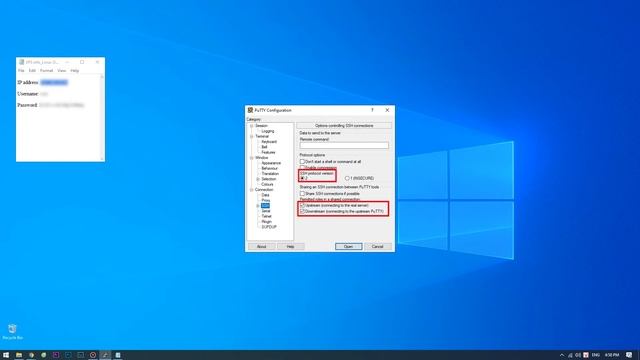The image size is (640, 360).
Task: Select Colours under Window
Action: point(267,184)
